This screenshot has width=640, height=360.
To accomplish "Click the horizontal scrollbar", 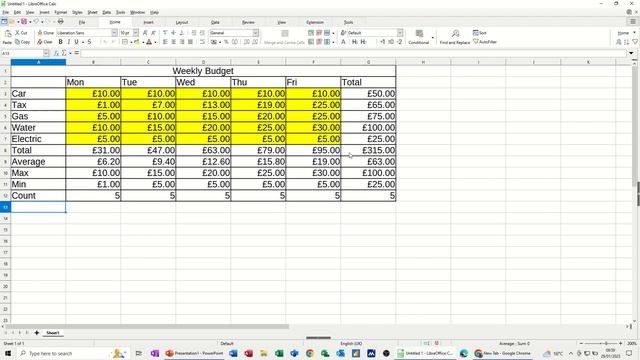I will 147,326.
